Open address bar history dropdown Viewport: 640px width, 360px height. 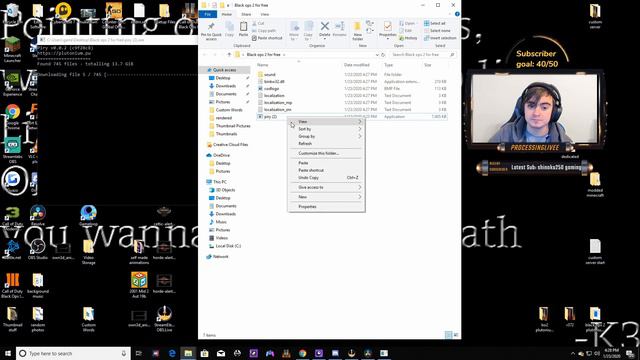[377, 55]
